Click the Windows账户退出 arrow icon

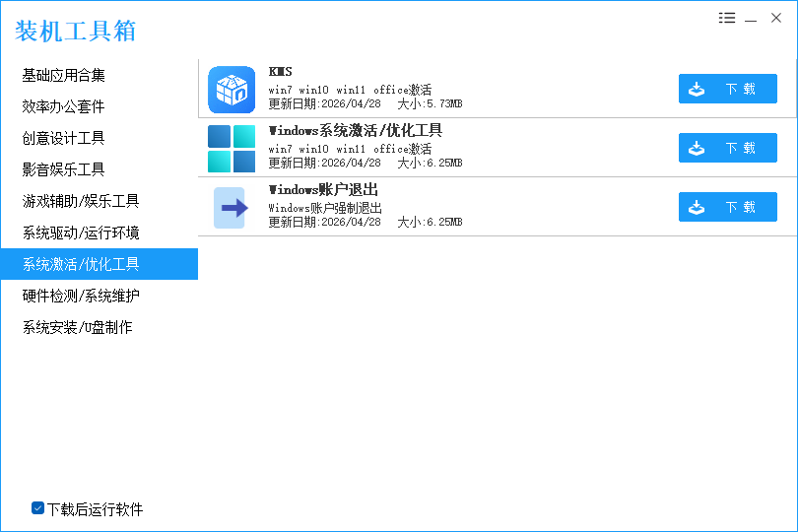[x=232, y=208]
